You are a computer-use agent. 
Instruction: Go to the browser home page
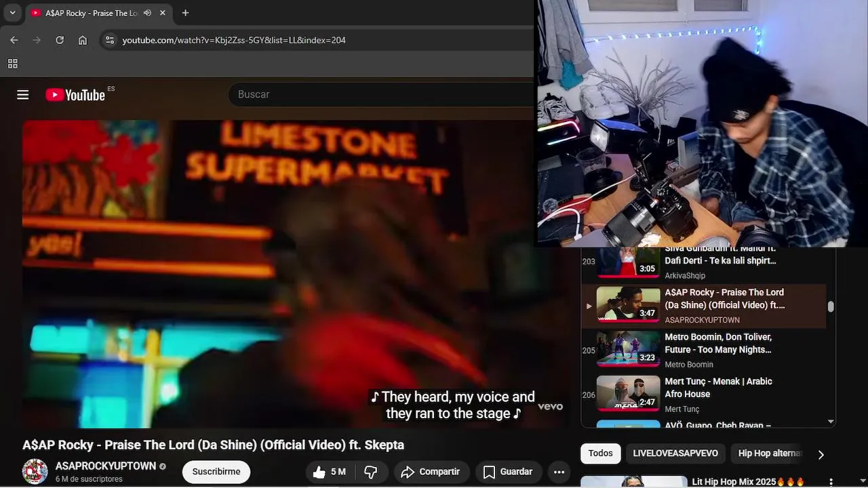83,40
